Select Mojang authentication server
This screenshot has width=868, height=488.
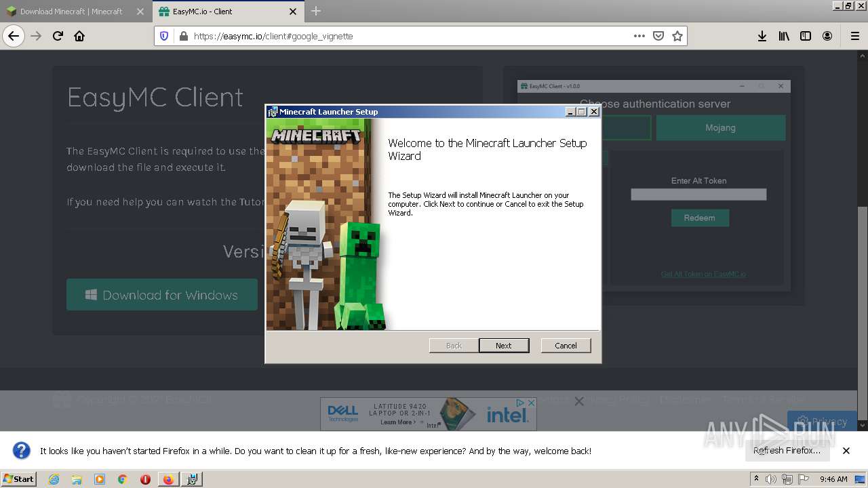coord(720,127)
